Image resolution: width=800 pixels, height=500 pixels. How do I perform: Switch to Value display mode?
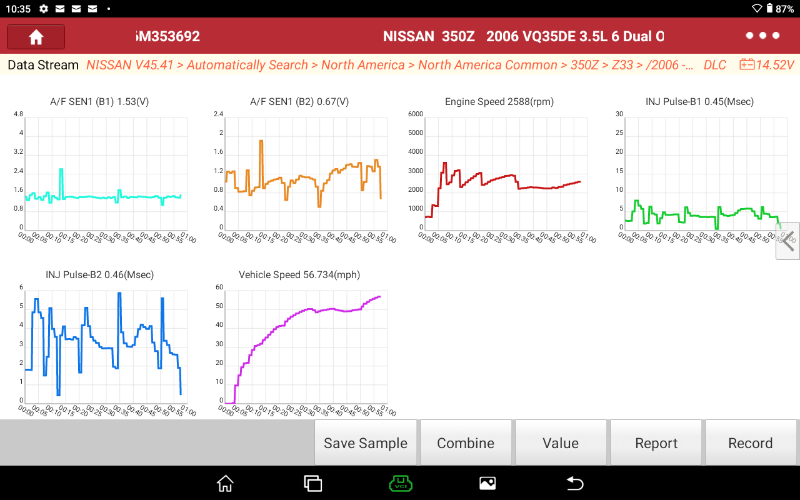coord(560,443)
